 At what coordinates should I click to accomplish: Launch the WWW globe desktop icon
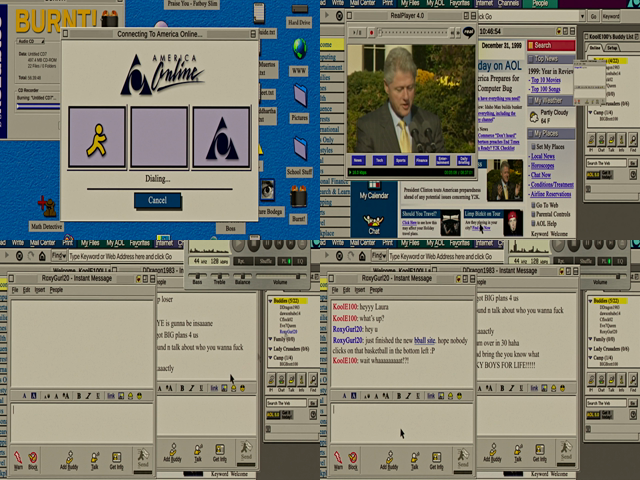click(300, 48)
